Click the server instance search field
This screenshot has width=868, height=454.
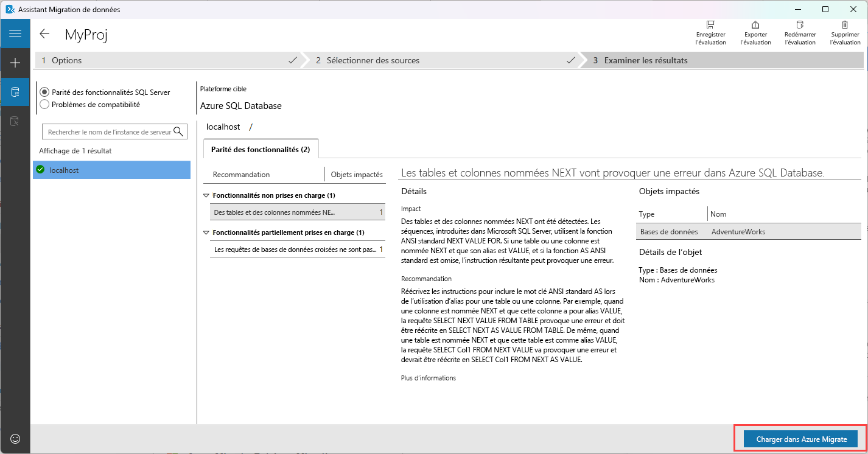click(110, 131)
